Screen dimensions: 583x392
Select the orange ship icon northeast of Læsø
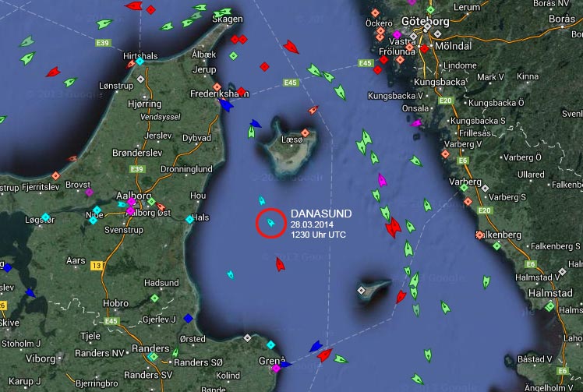(313, 110)
